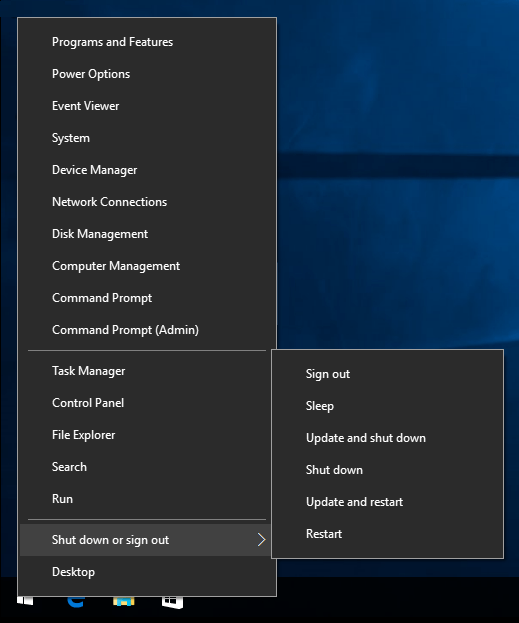Put the computer to Sleep
The width and height of the screenshot is (519, 623).
point(387,406)
